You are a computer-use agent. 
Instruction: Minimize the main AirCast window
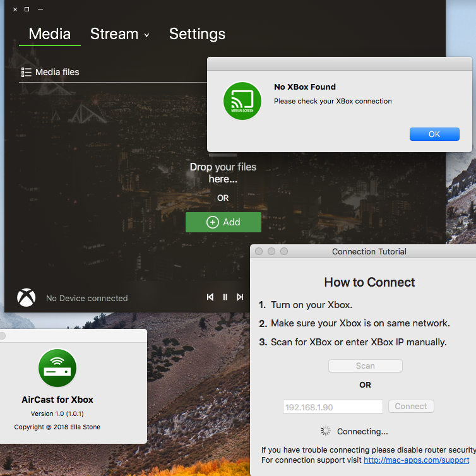[x=40, y=9]
